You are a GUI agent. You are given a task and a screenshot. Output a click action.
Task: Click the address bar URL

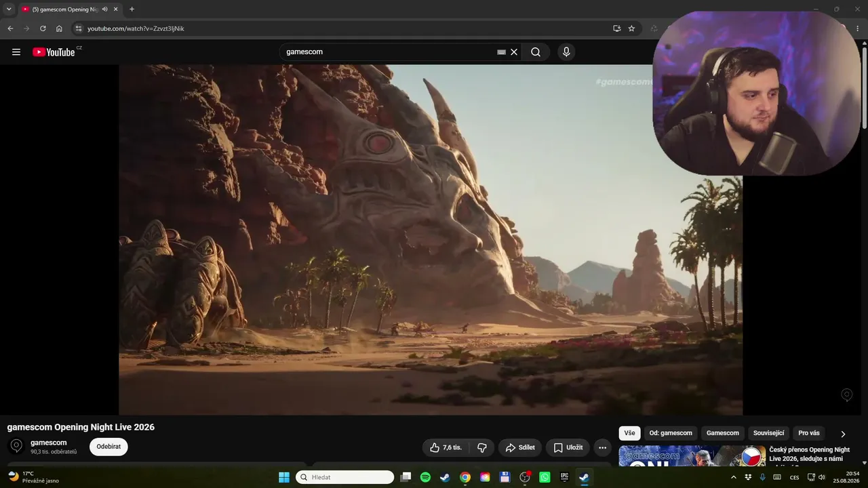(x=136, y=28)
